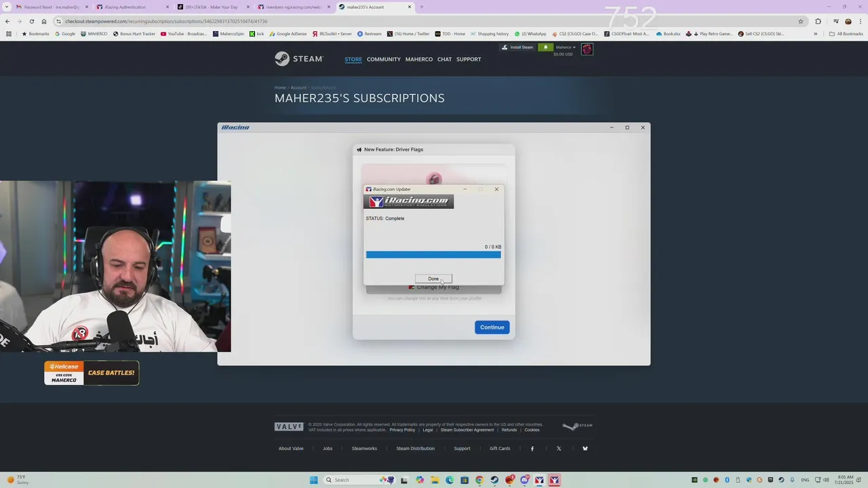The width and height of the screenshot is (868, 488).
Task: Switch to the Password Reset tab
Action: coord(52,7)
